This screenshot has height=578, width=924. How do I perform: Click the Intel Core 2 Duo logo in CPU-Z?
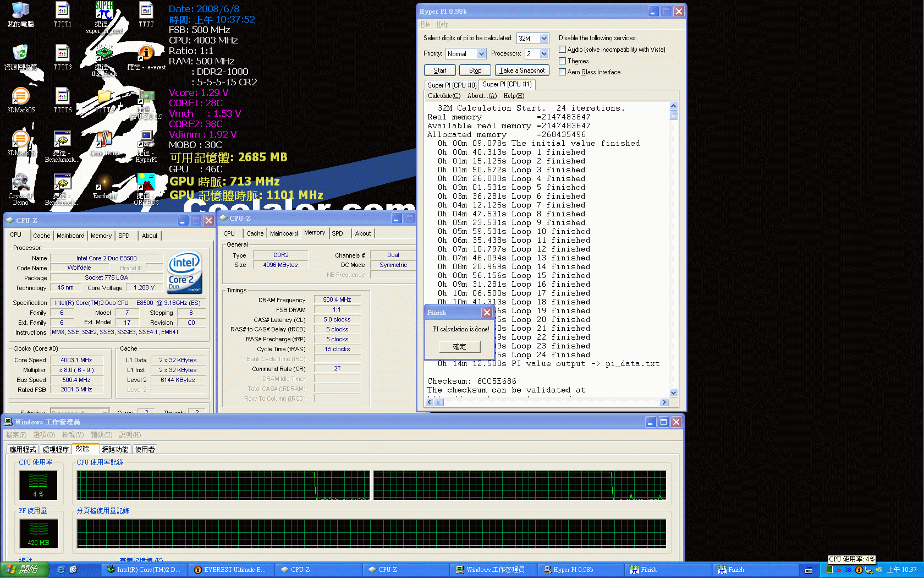point(185,272)
